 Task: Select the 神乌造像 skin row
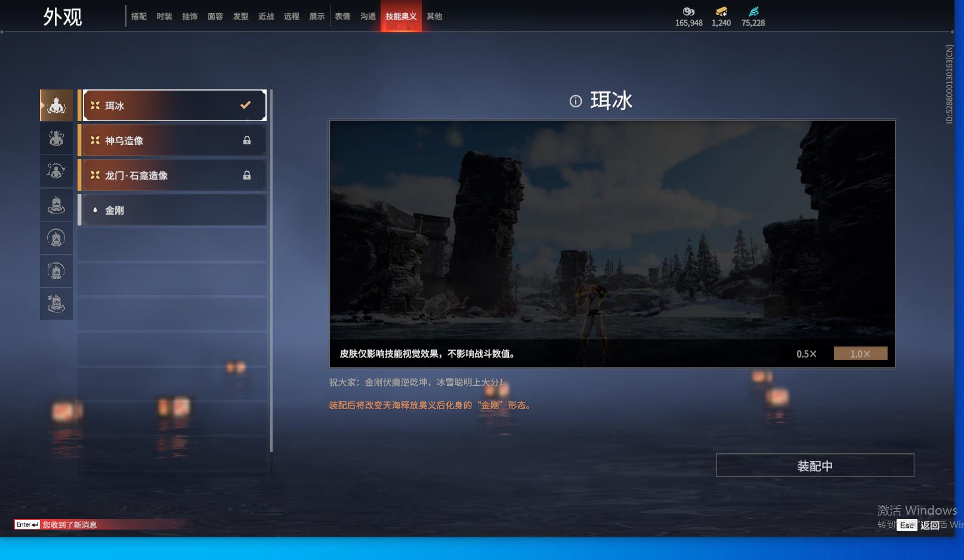pyautogui.click(x=172, y=140)
